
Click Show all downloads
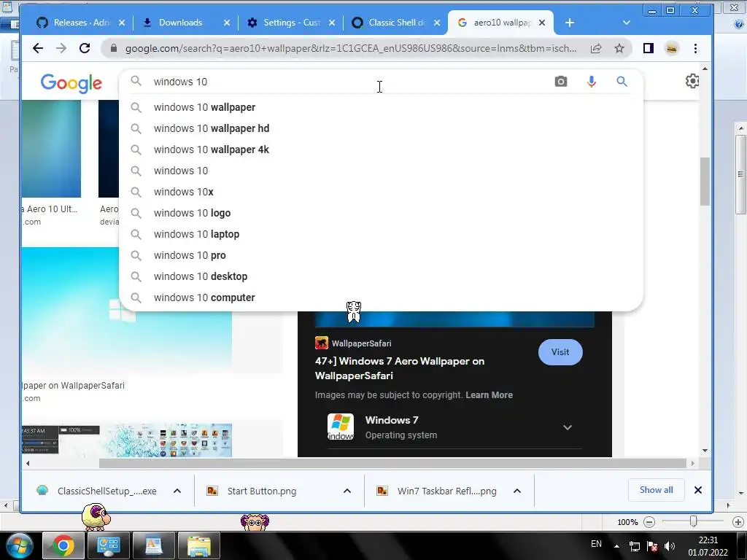coord(656,490)
